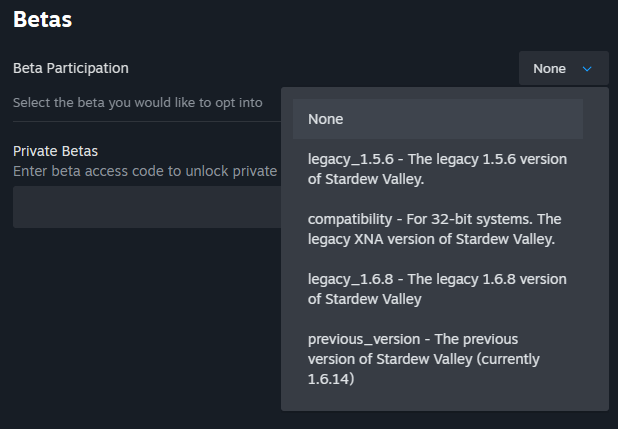Click the blue chevron beside None
Screen dimensions: 618x429
coord(587,69)
